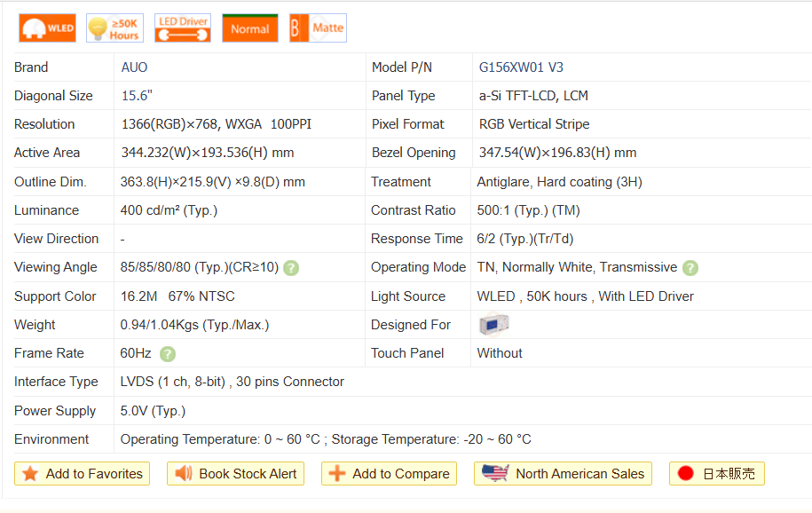
Task: Click the Matte surface badge icon
Action: coord(318,28)
